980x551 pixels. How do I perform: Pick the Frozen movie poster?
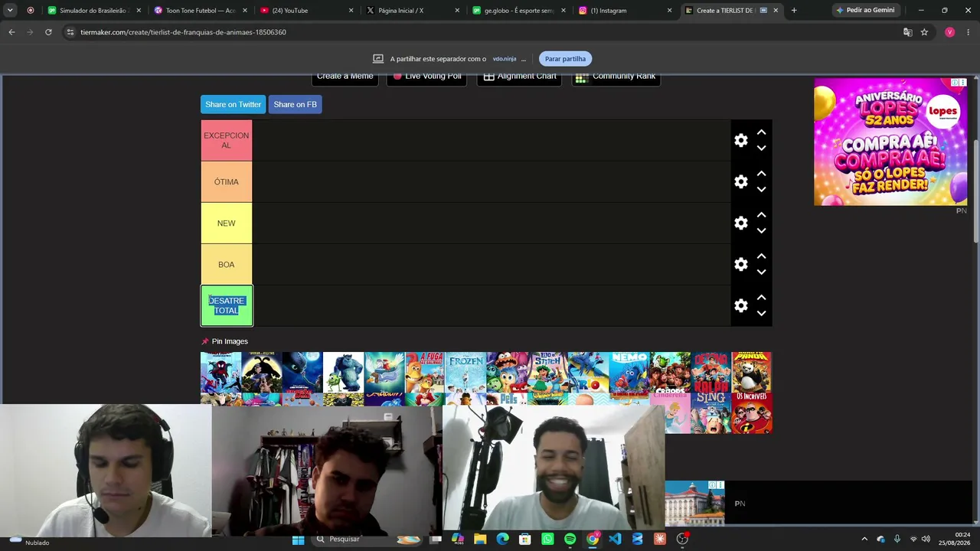point(465,372)
